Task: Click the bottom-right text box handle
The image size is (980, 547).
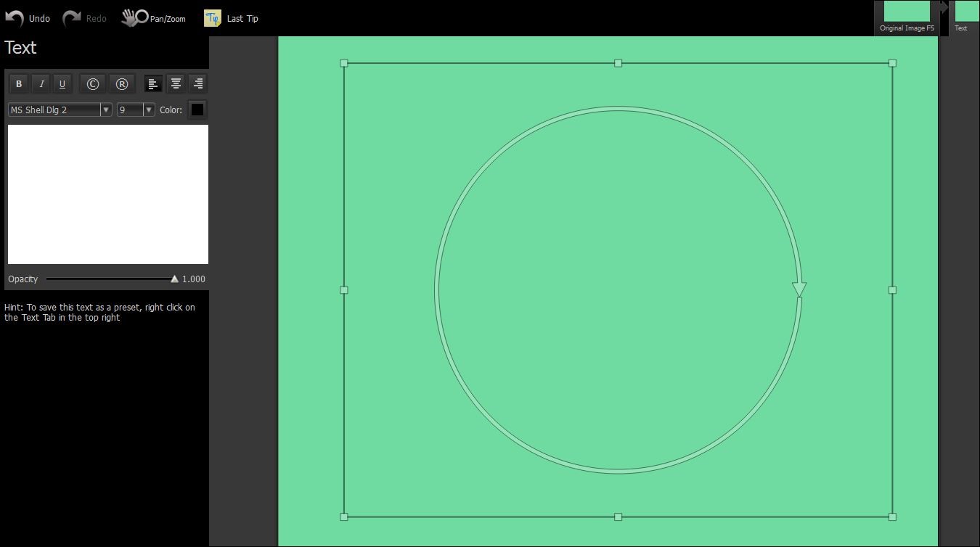Action: (x=892, y=517)
